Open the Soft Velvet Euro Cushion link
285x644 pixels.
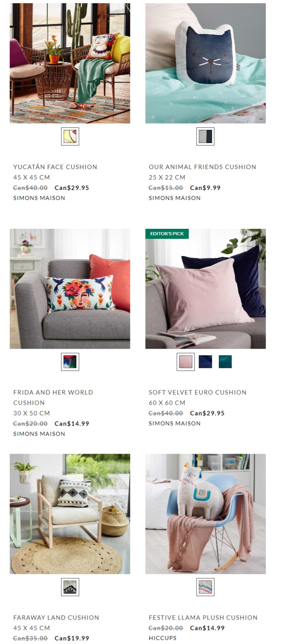coord(197,392)
